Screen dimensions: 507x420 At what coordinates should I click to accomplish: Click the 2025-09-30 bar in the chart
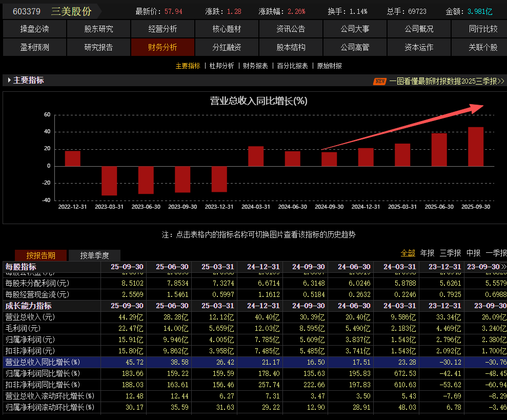click(x=476, y=147)
